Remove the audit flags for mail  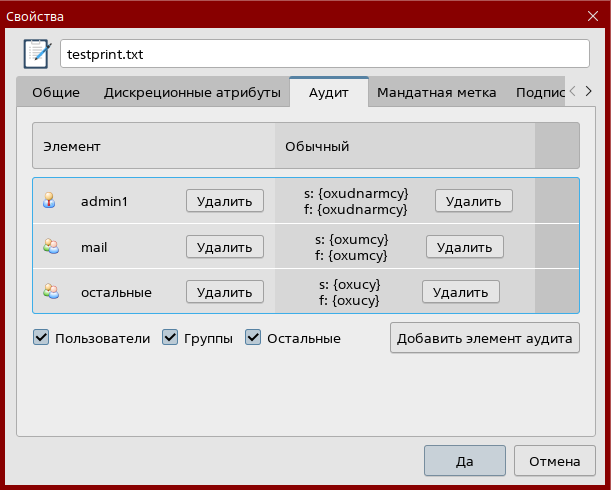pyautogui.click(x=464, y=246)
